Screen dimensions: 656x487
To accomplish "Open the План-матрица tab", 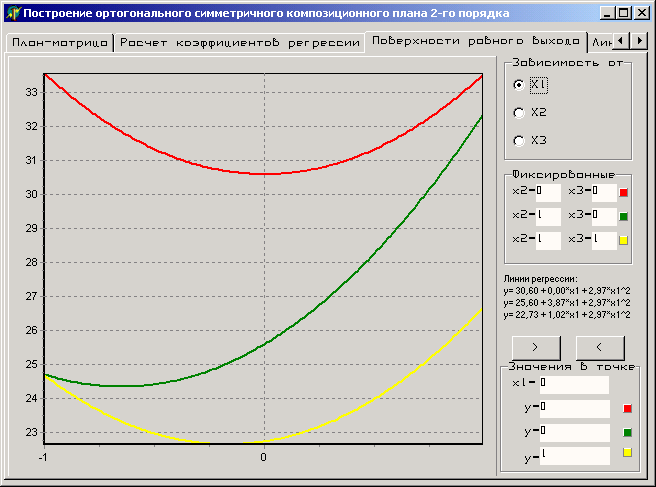I will 60,43.
